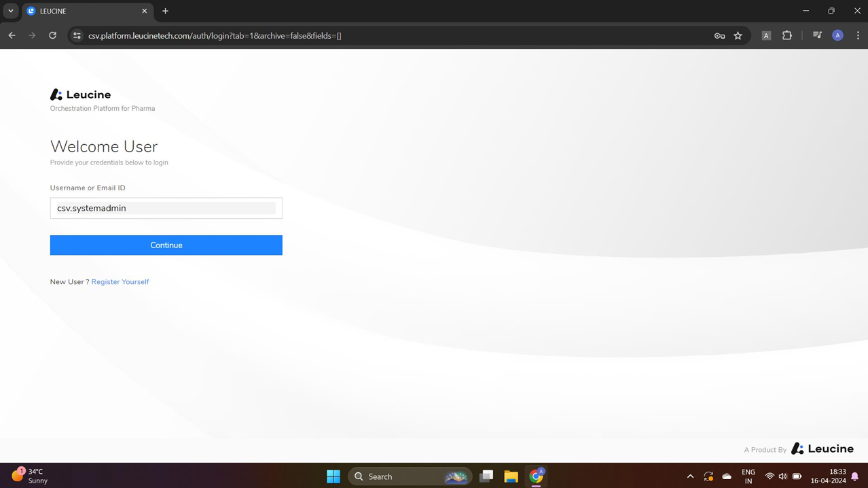Open the notifications bell icon
This screenshot has height=488, width=868.
855,476
